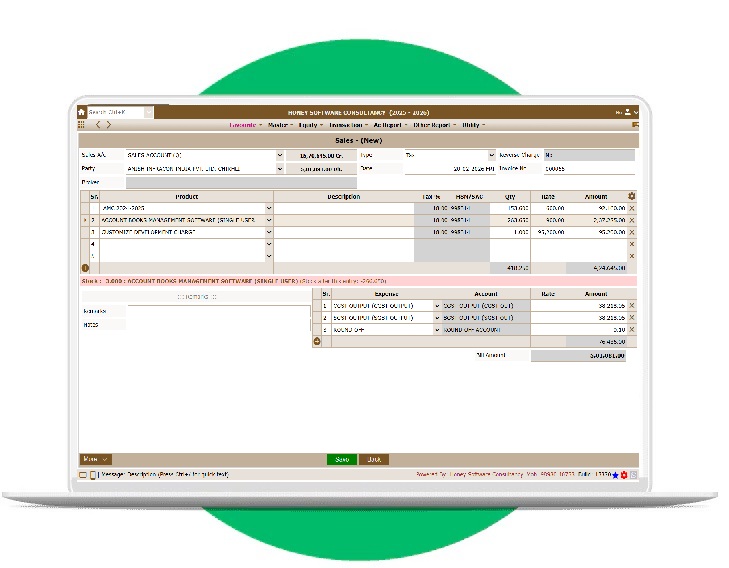The image size is (729, 568).
Task: Navigate forward with the right arrow
Action: coord(108,125)
